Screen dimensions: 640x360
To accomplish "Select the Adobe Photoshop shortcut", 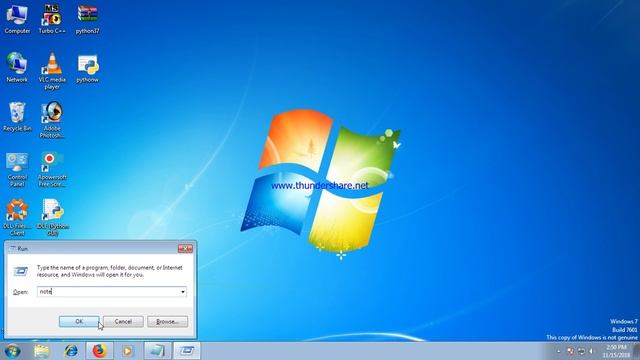I will 52,120.
